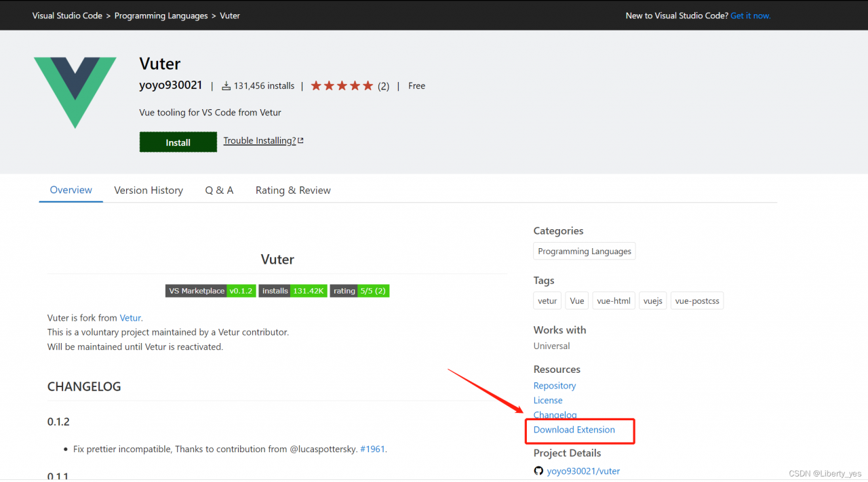This screenshot has width=868, height=482.
Task: Select the vue-postcss tag
Action: (x=697, y=301)
